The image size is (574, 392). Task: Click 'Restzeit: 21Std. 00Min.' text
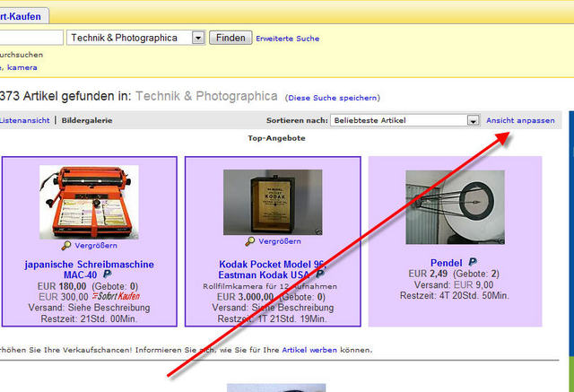tap(89, 318)
